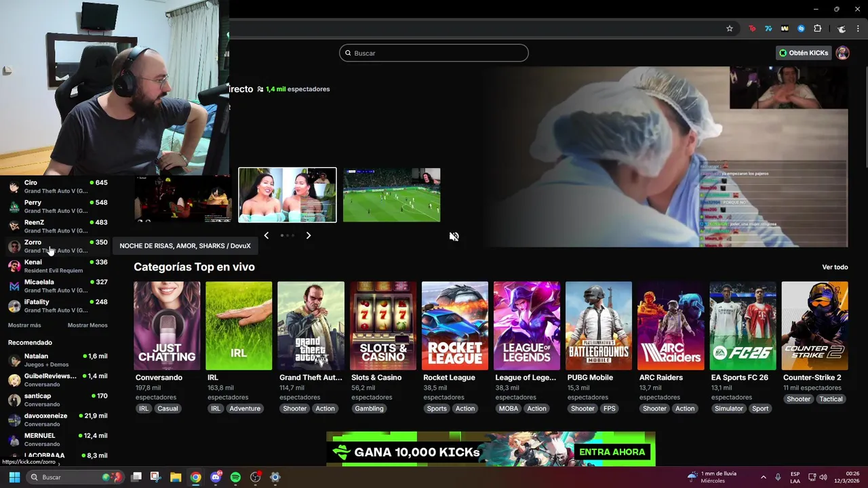The width and height of the screenshot is (868, 488).
Task: Open ReenZ's channel in the sidebar
Action: click(x=58, y=226)
